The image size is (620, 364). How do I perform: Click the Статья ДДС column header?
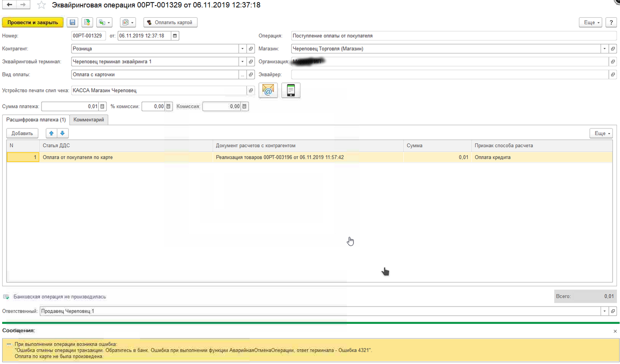click(x=126, y=146)
